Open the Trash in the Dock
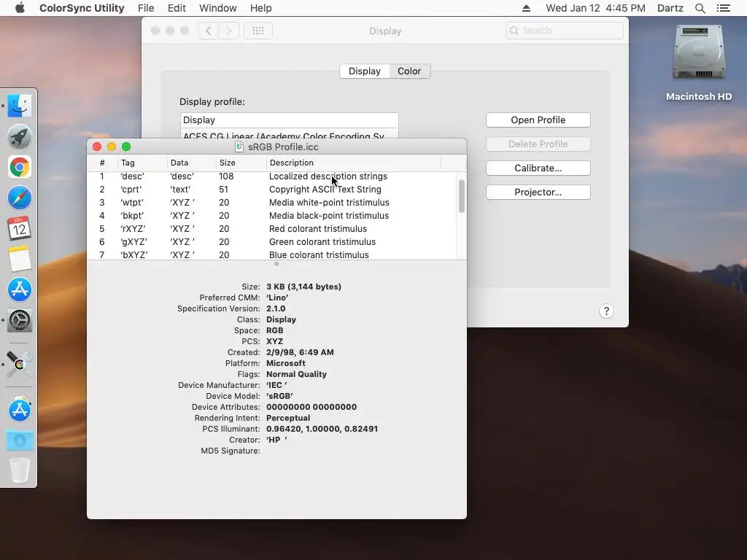Viewport: 747px width, 560px height. click(20, 471)
